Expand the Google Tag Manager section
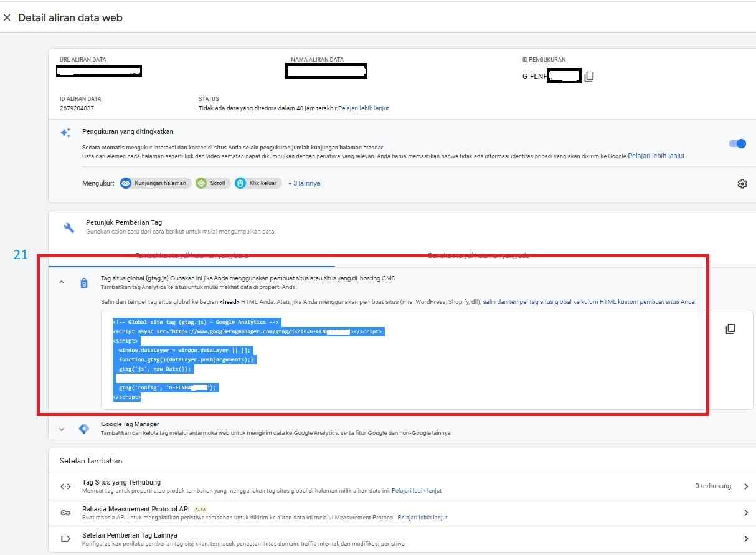This screenshot has height=555, width=756. pos(62,429)
